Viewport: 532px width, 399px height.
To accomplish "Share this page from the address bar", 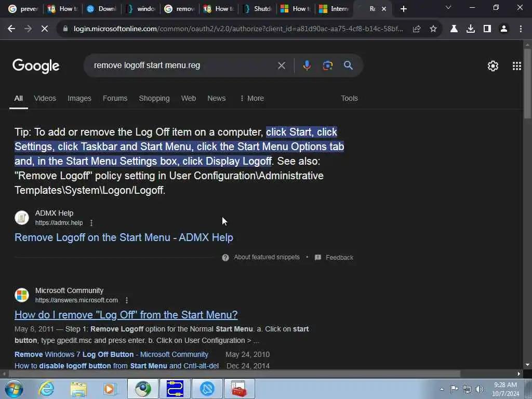I will tap(417, 29).
